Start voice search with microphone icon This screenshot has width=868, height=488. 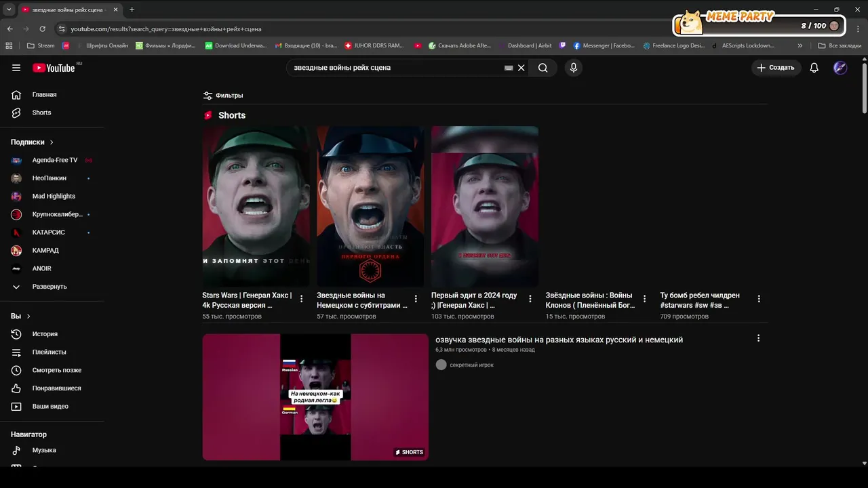574,68
